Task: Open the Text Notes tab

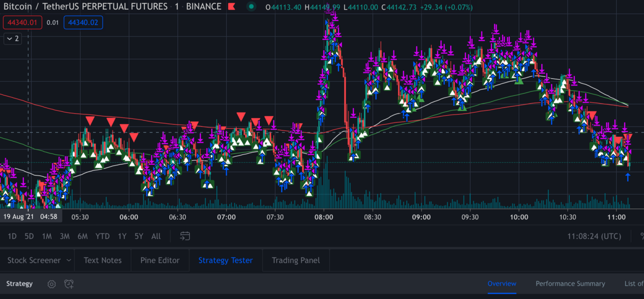Action: pyautogui.click(x=102, y=260)
